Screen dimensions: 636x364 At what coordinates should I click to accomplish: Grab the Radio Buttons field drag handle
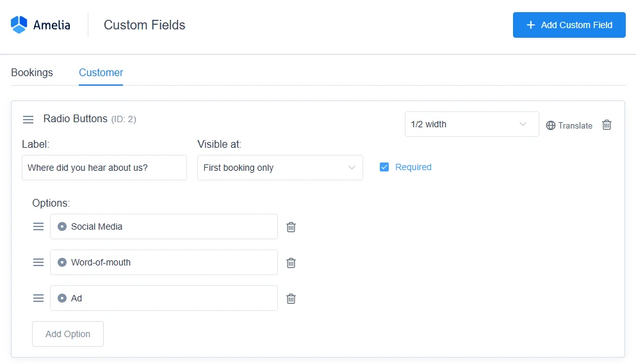pyautogui.click(x=28, y=120)
